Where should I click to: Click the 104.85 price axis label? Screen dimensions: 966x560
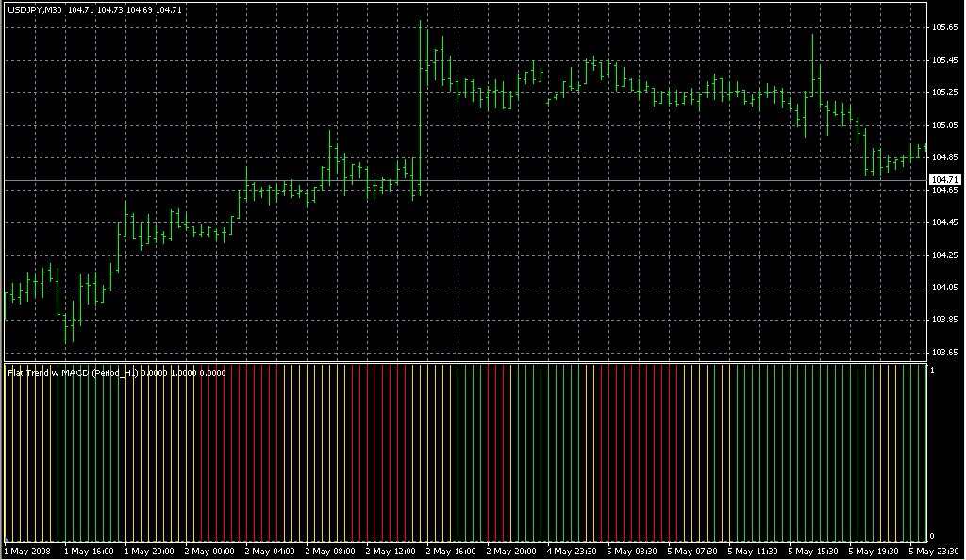(x=943, y=157)
